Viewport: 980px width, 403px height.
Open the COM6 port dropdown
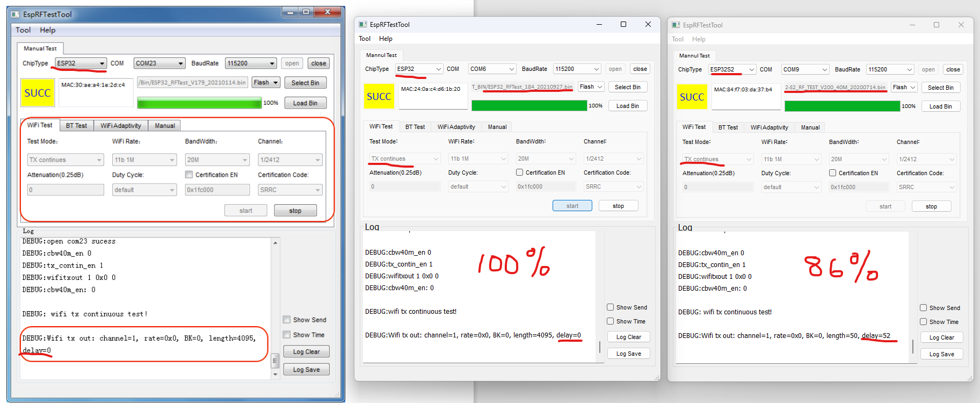tap(492, 69)
